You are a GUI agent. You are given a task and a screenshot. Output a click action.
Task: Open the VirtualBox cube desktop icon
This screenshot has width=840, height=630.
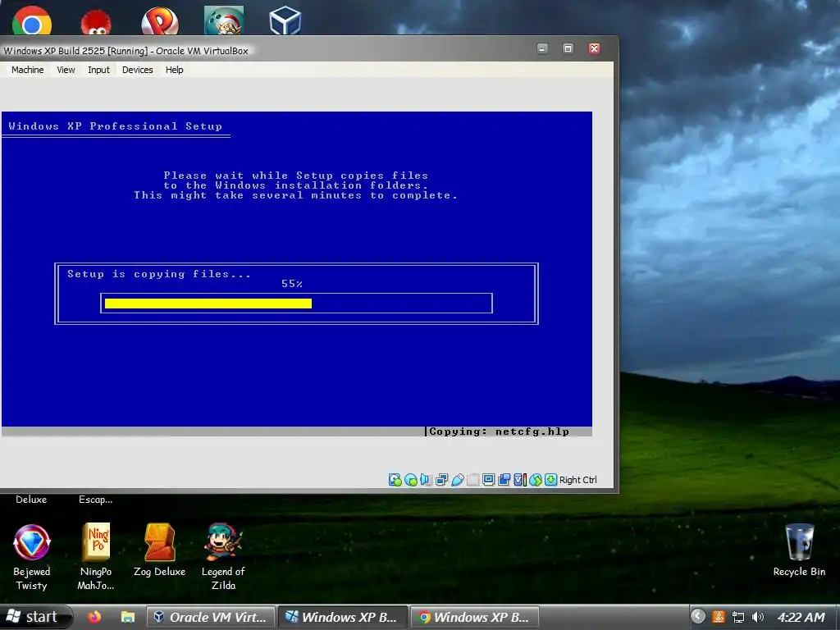click(x=285, y=21)
